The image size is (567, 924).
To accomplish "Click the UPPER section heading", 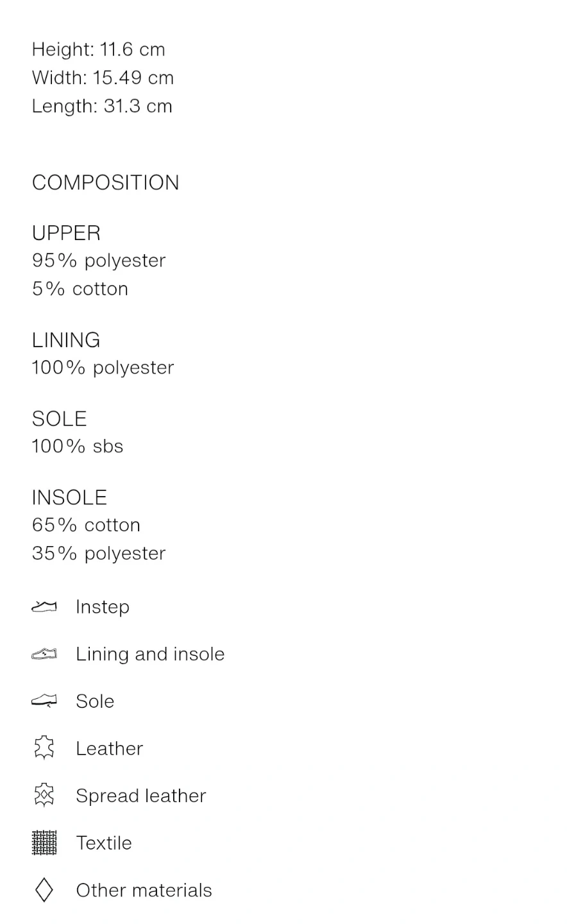I will tap(66, 233).
